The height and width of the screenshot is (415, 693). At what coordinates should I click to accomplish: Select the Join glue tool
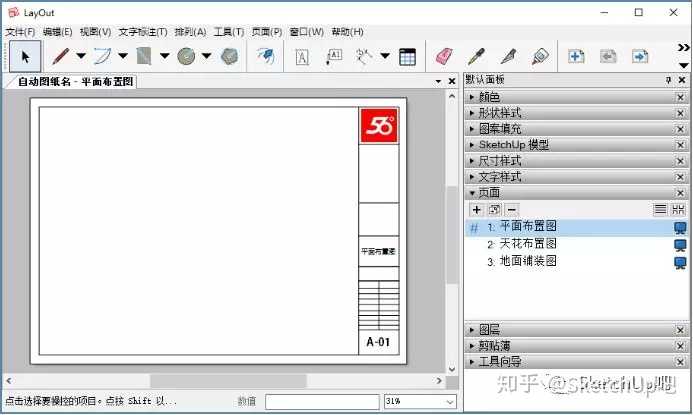(x=540, y=57)
